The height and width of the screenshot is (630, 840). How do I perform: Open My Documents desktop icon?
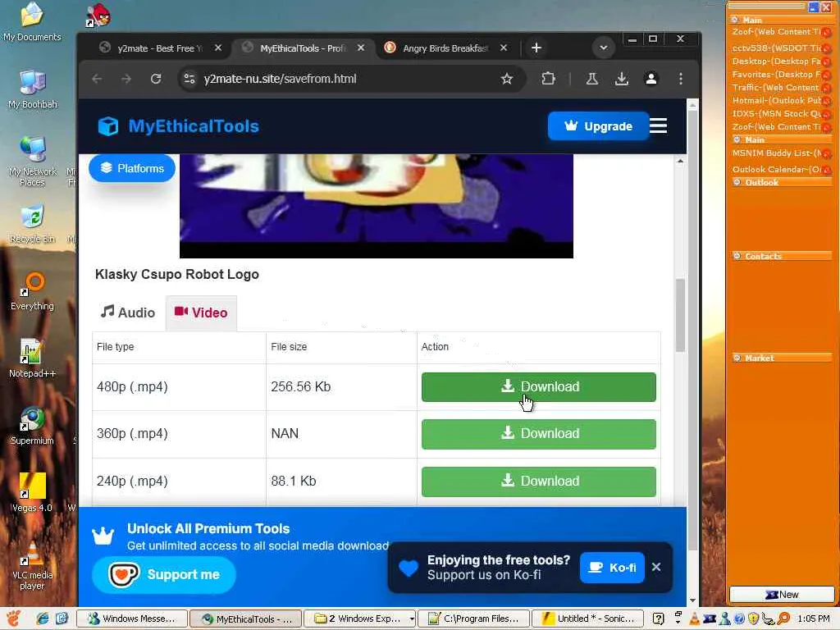click(32, 22)
